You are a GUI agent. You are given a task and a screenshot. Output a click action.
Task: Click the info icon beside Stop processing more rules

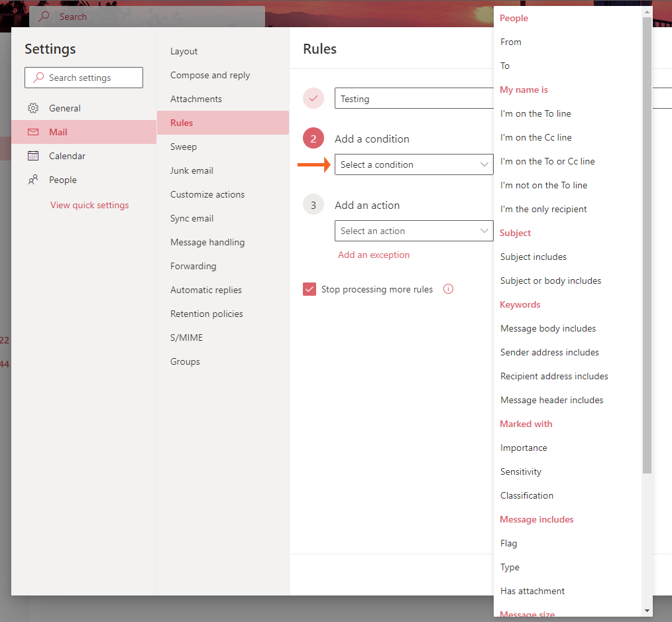(x=448, y=289)
